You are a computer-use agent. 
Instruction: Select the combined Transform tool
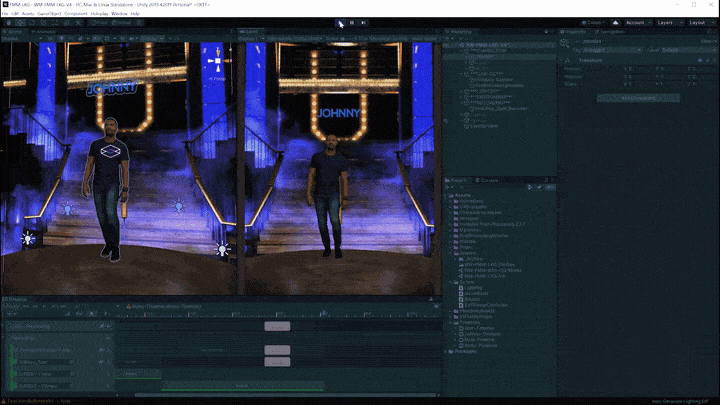click(67, 22)
